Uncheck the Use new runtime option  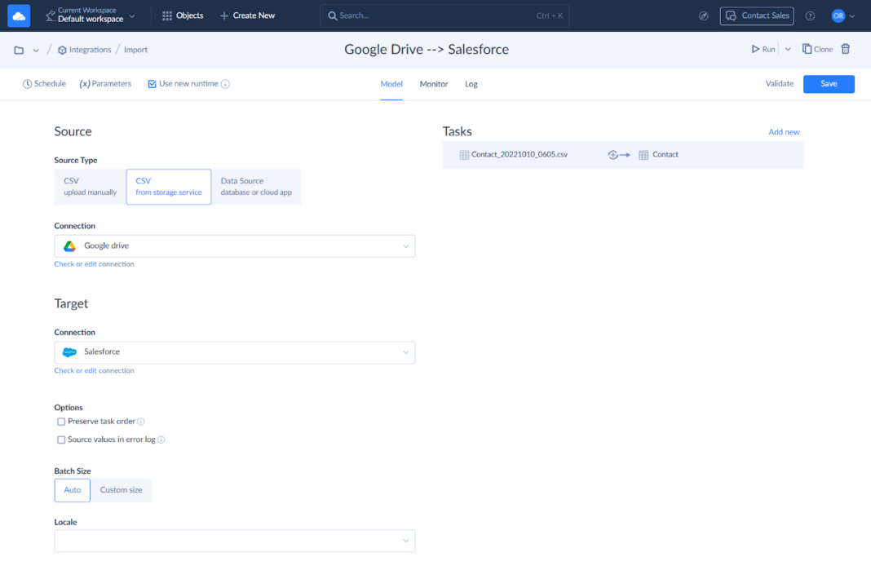point(151,83)
